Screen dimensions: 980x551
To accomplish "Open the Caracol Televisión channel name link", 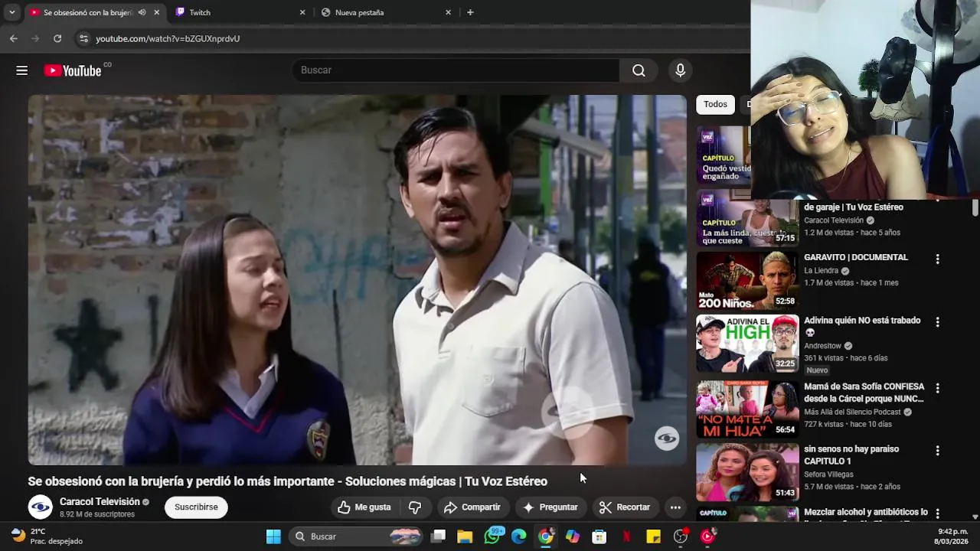I will click(100, 502).
